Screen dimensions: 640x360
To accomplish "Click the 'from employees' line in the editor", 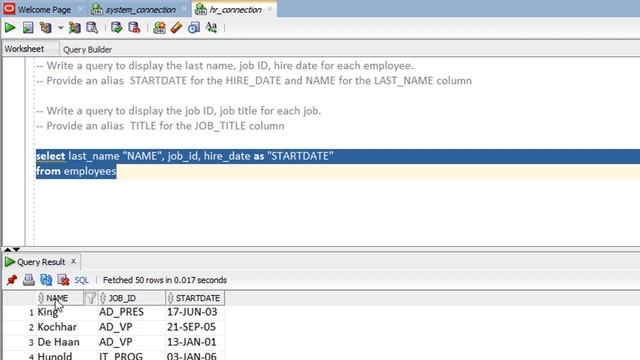I will pyautogui.click(x=76, y=171).
